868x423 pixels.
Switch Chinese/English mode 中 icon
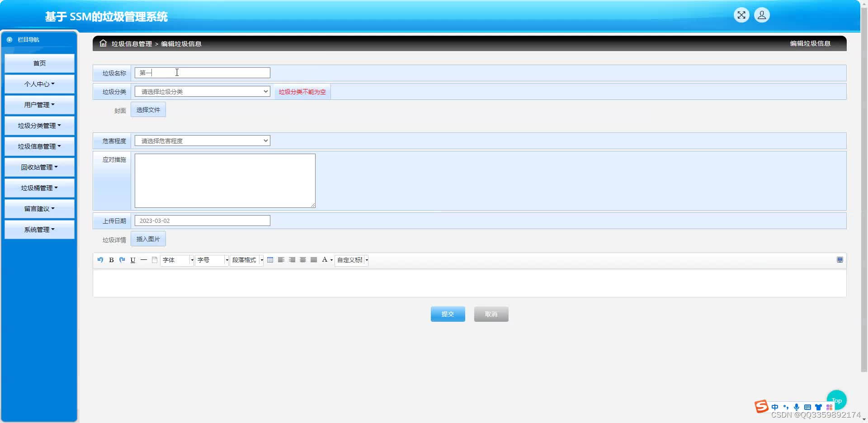[775, 407]
